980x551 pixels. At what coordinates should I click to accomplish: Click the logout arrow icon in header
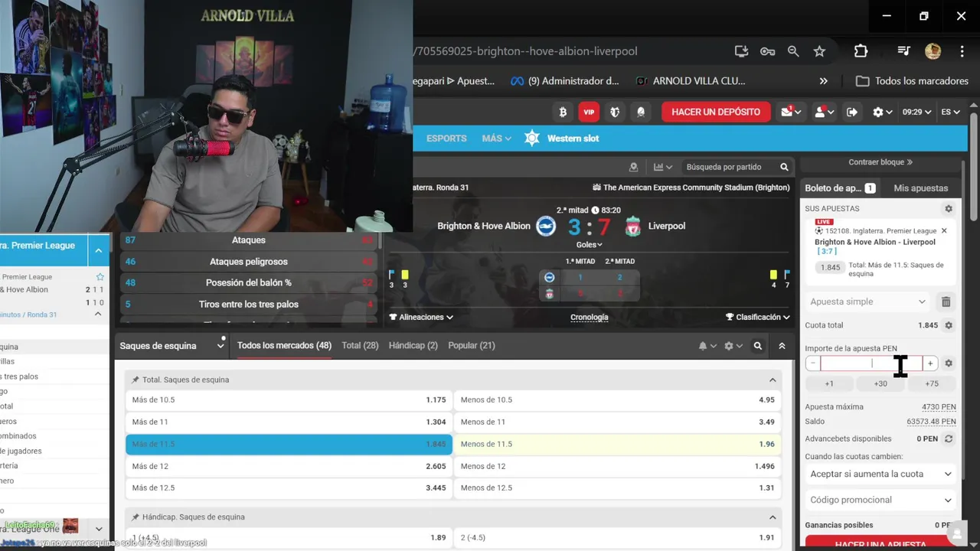852,112
